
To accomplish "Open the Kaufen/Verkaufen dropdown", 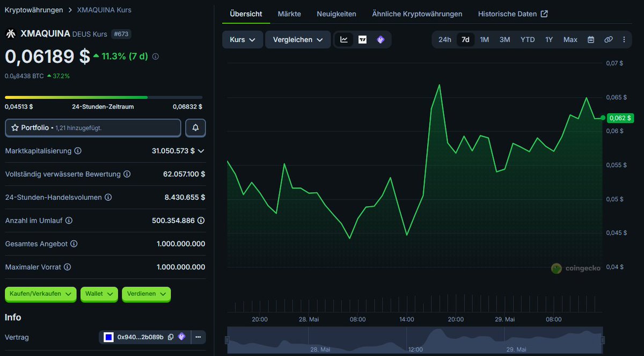I will [41, 294].
